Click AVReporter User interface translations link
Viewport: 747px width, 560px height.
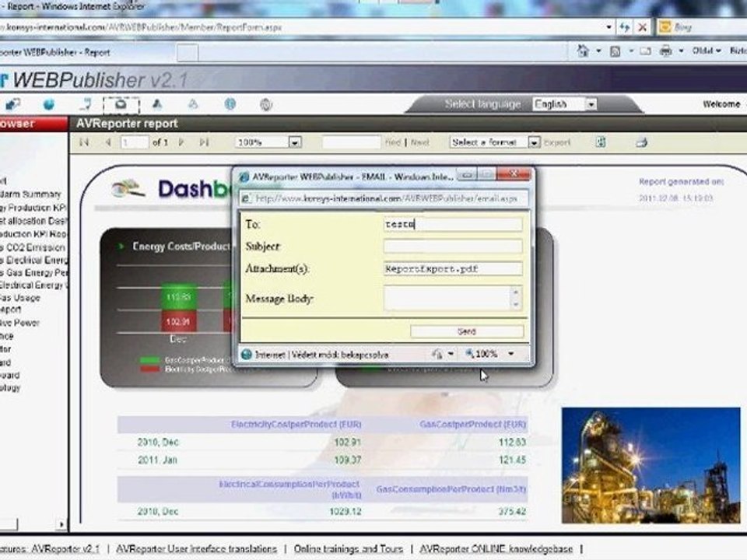(196, 549)
